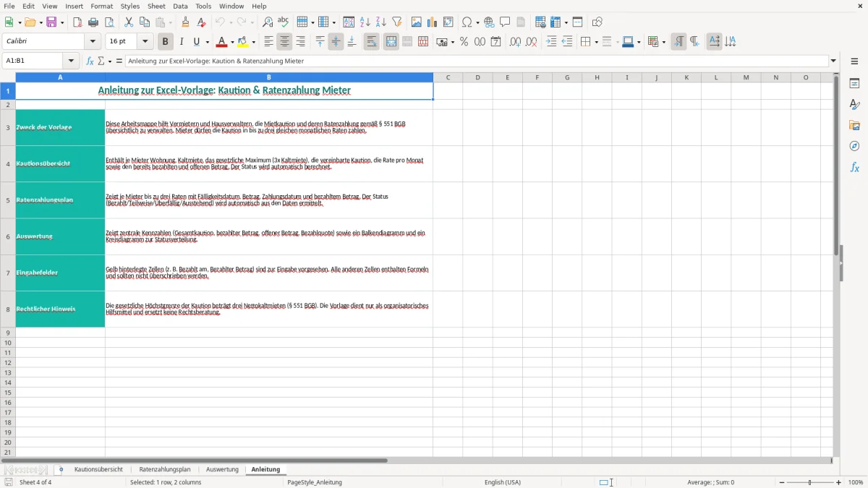Expand the Borders dropdown arrow
This screenshot has height=488, width=868.
595,42
